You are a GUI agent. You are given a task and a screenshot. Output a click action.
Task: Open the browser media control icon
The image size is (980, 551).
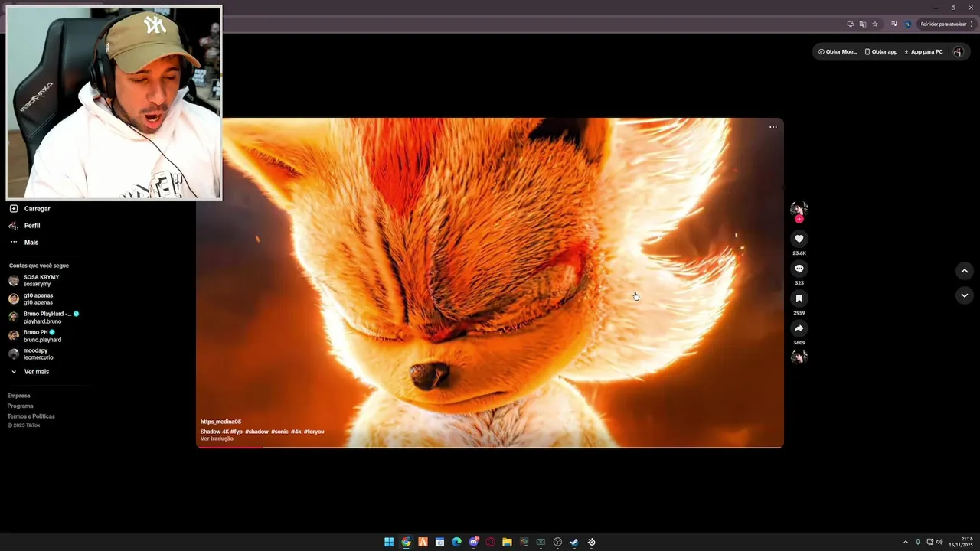893,24
